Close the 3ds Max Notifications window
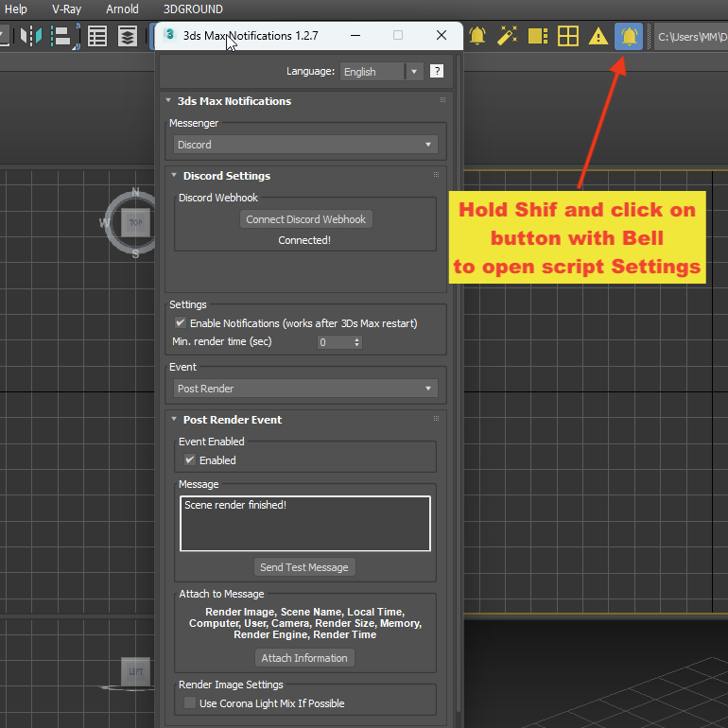Viewport: 728px width, 728px height. [x=442, y=35]
